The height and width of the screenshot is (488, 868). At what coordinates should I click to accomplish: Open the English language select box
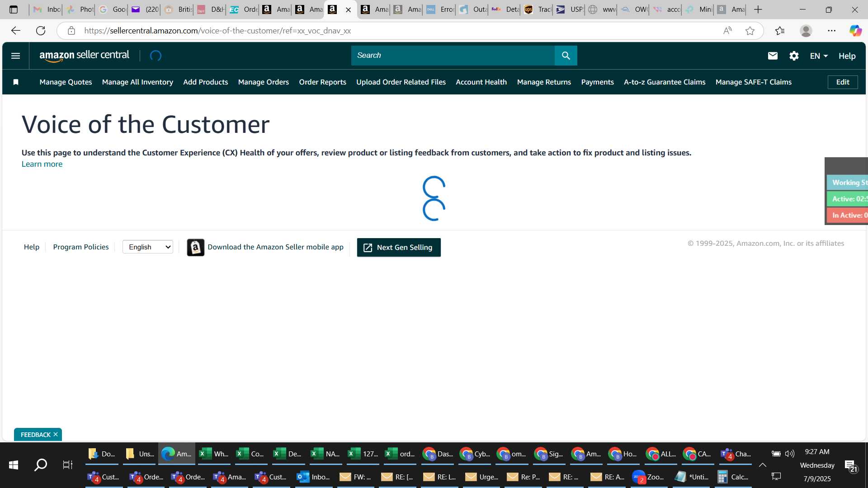(x=148, y=247)
